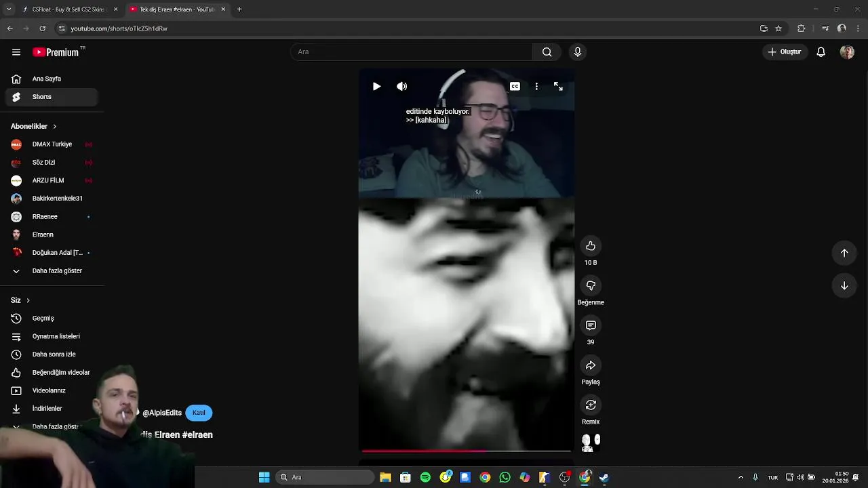Open YouTube notifications bell
The height and width of the screenshot is (488, 868).
coord(821,52)
